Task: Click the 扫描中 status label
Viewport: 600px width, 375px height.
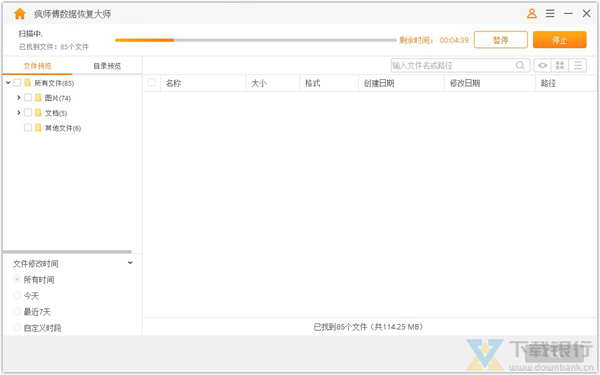Action: point(31,34)
